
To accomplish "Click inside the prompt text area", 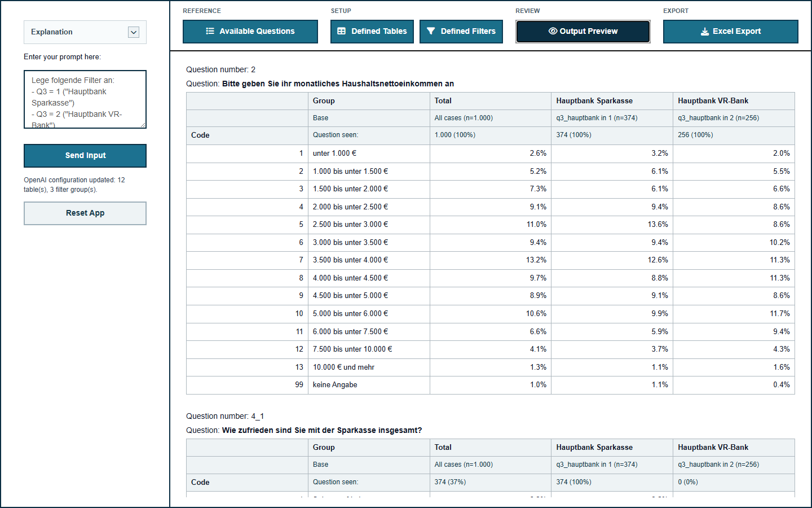I will point(85,99).
